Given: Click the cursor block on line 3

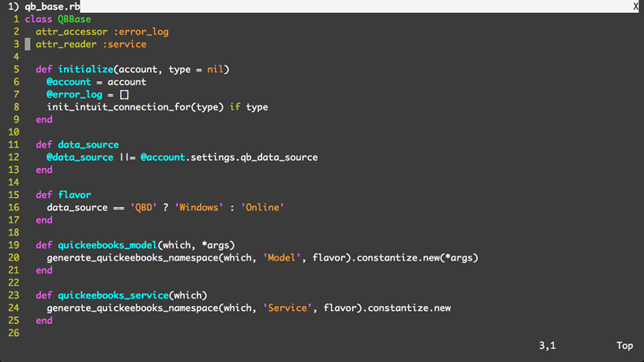Looking at the screenshot, I should pos(28,45).
